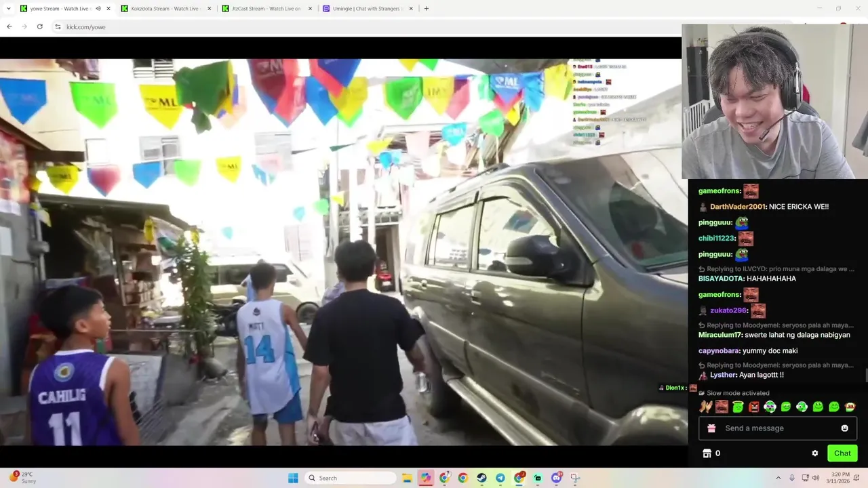
Task: Open the weather widget showing 29°C Sunny
Action: click(23, 478)
